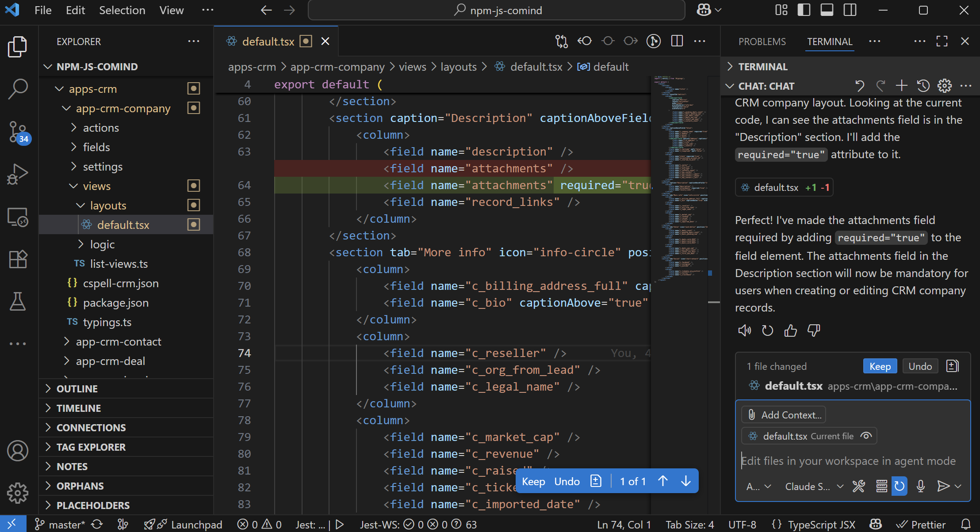Open chat history icon in Chat panel
The height and width of the screenshot is (532, 980).
tap(923, 86)
